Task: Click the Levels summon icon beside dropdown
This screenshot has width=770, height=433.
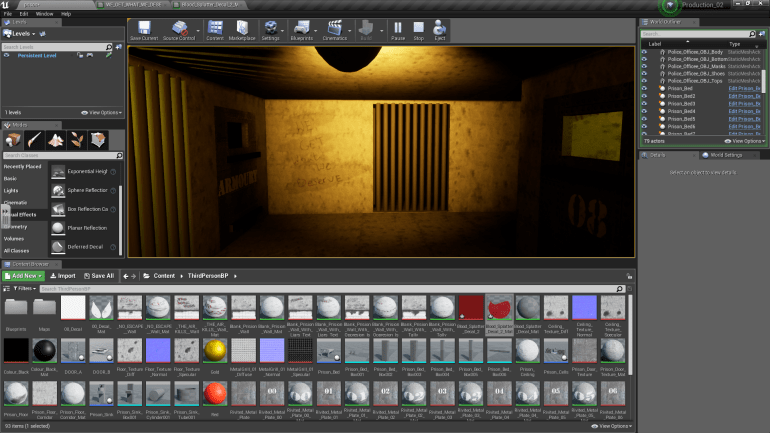Action: [x=42, y=34]
